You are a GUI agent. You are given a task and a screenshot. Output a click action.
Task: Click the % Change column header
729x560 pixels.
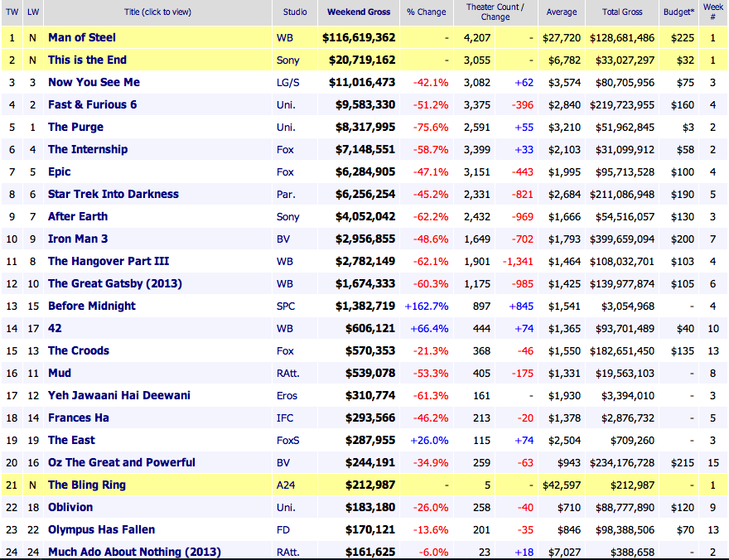point(427,12)
